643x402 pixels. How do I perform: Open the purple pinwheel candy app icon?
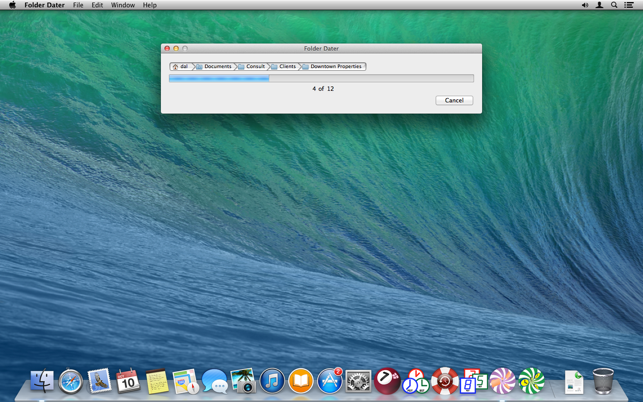coord(502,381)
